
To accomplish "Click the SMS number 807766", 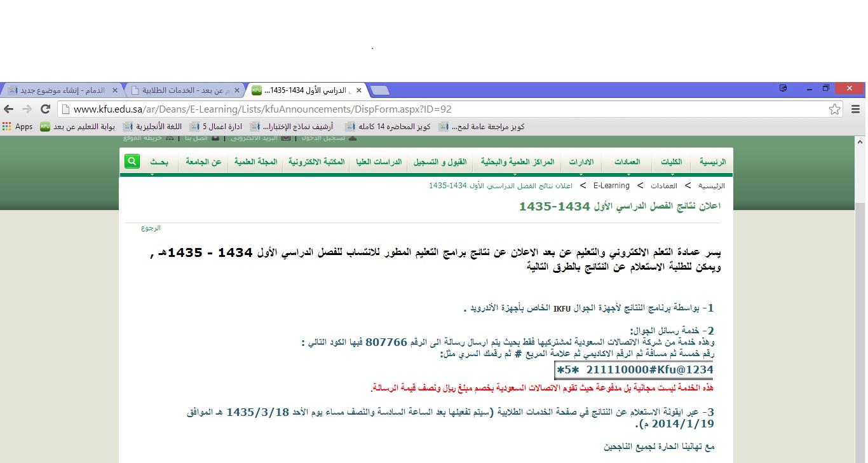I will pyautogui.click(x=386, y=342).
